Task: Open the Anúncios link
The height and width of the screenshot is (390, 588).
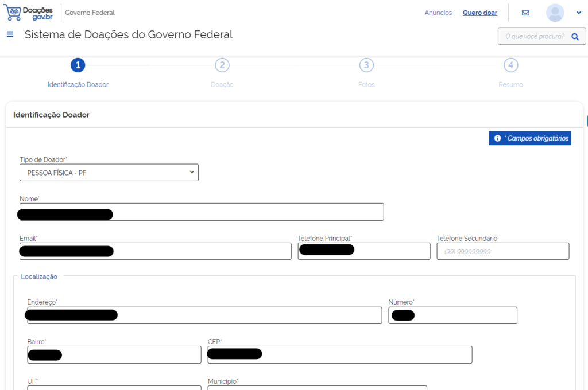Action: 438,13
